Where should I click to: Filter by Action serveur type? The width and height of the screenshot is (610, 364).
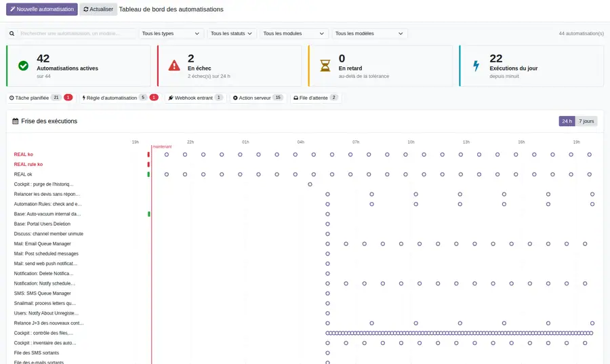click(x=258, y=98)
